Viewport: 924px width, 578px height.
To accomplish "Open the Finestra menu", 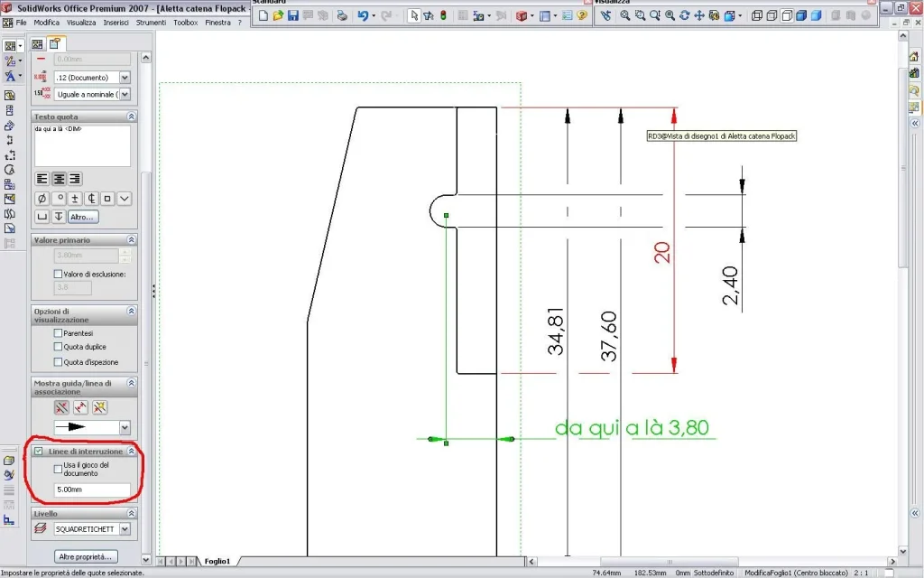I will [218, 23].
